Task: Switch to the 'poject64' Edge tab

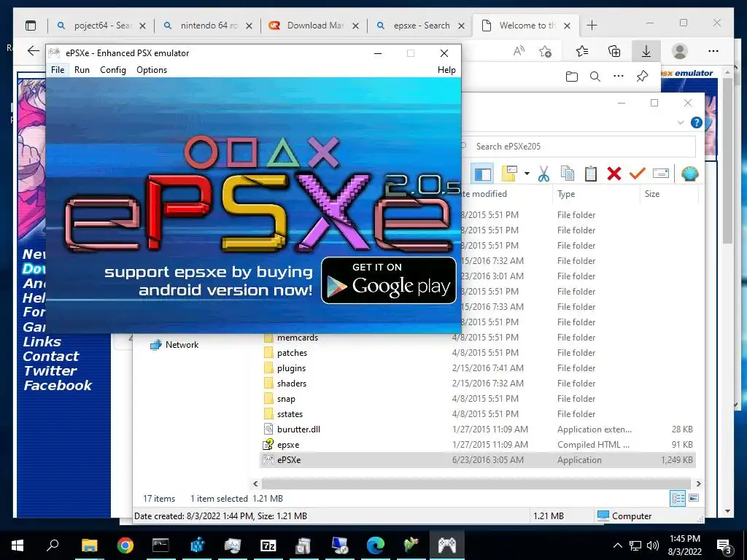Action: point(101,26)
